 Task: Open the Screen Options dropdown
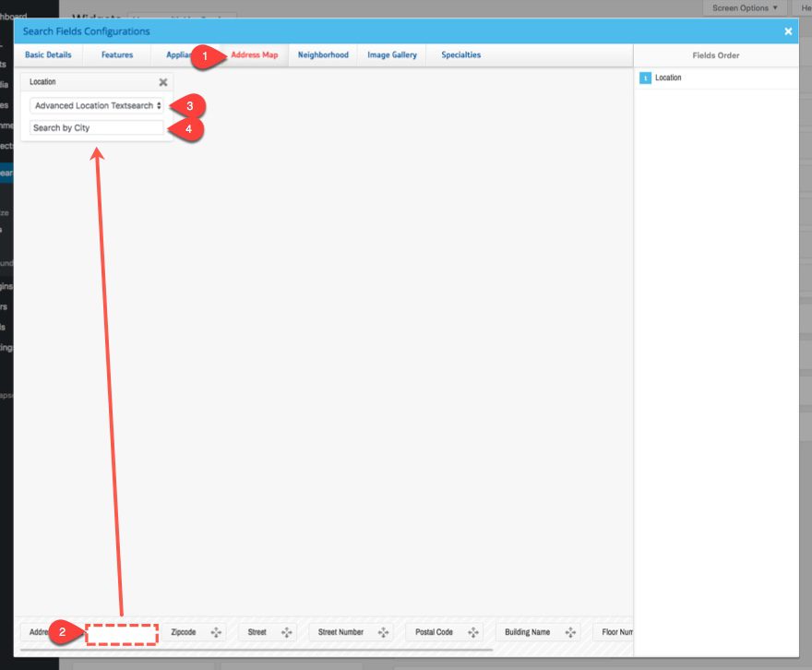pyautogui.click(x=744, y=7)
